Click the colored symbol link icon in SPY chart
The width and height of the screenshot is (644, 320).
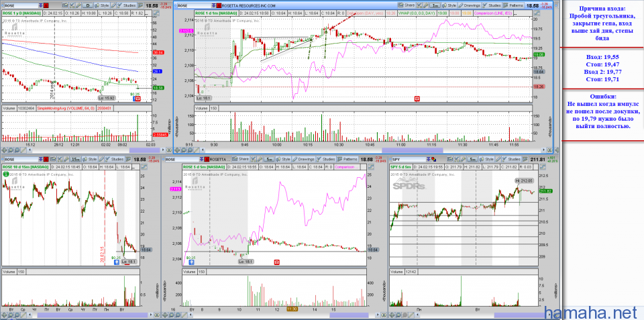point(434,159)
